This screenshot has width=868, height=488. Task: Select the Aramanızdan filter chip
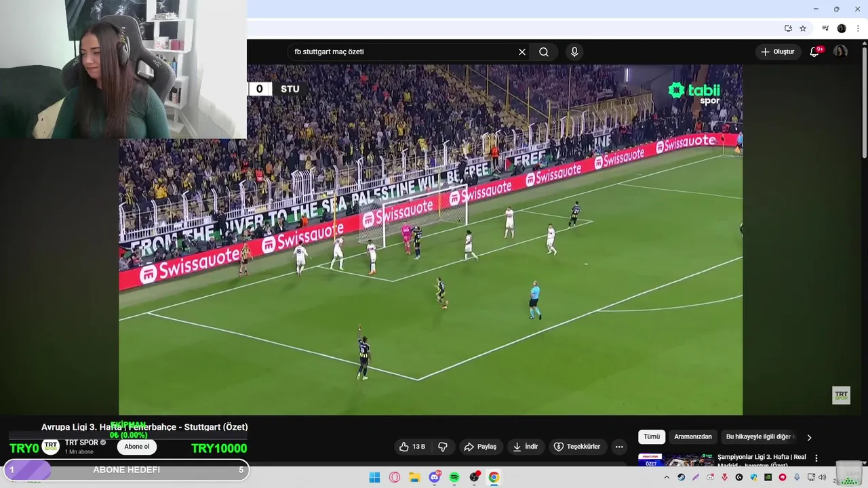pyautogui.click(x=693, y=437)
